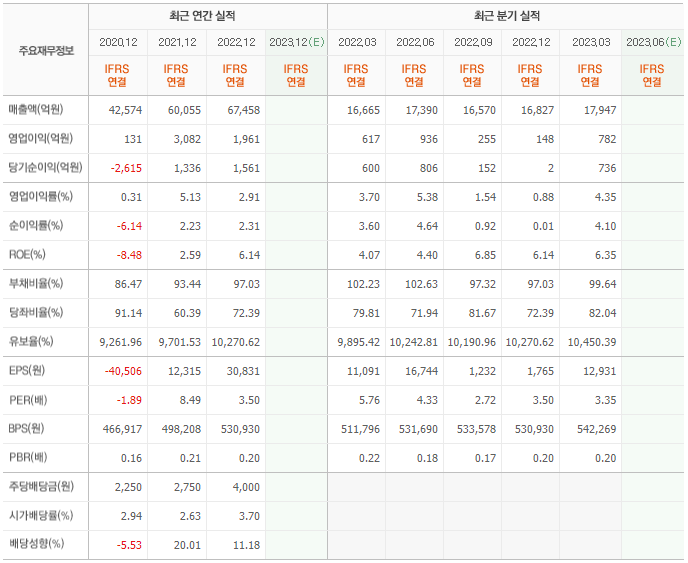This screenshot has width=688, height=563.
Task: Click the quarterly revenue value 17,947
Action: [600, 110]
